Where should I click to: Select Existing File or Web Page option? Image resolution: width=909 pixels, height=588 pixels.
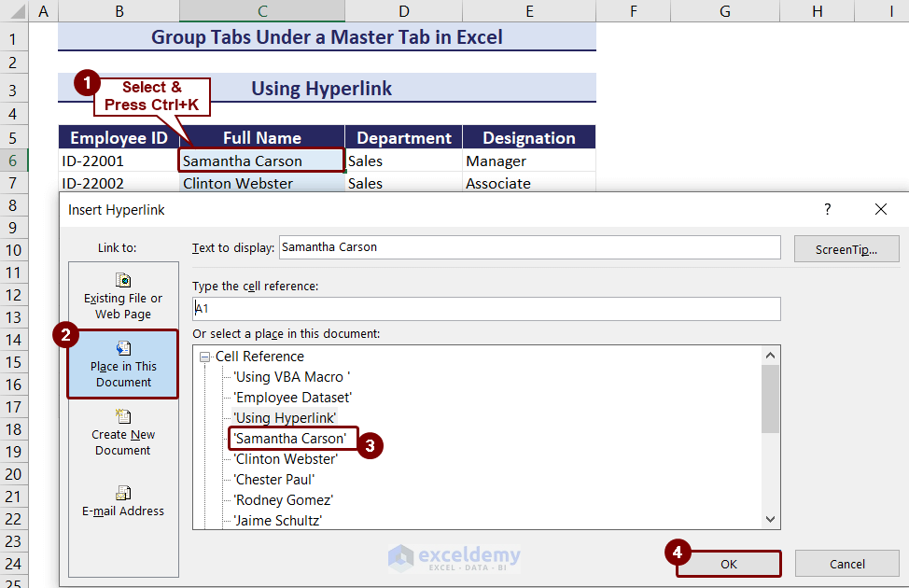(123, 296)
